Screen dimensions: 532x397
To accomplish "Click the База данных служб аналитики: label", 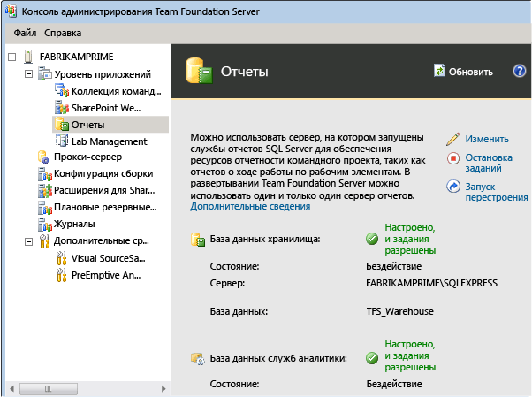I will point(278,358).
